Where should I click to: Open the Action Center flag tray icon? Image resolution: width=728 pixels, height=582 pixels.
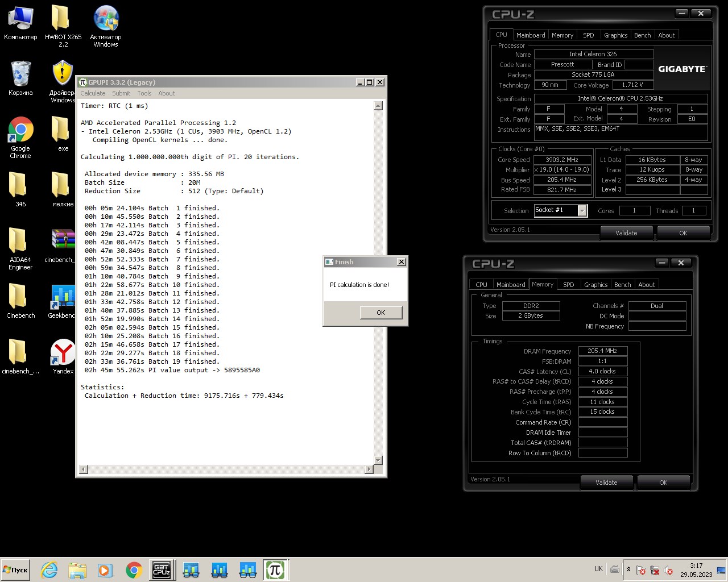point(641,570)
